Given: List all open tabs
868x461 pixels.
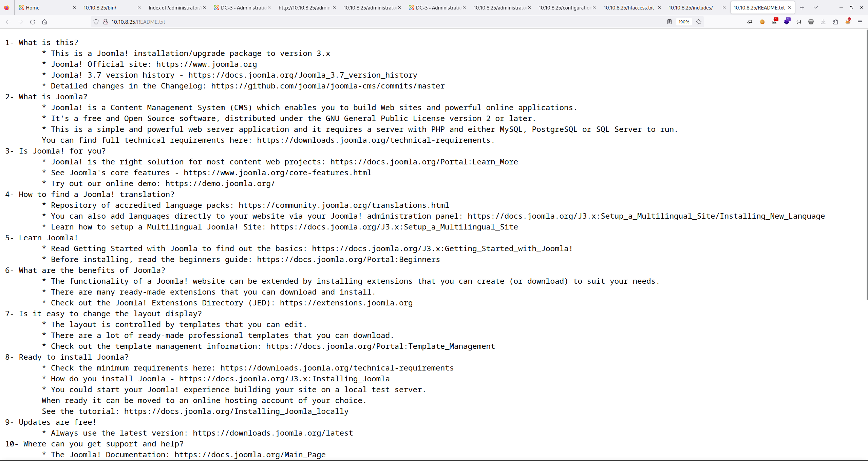Looking at the screenshot, I should click(x=816, y=7).
